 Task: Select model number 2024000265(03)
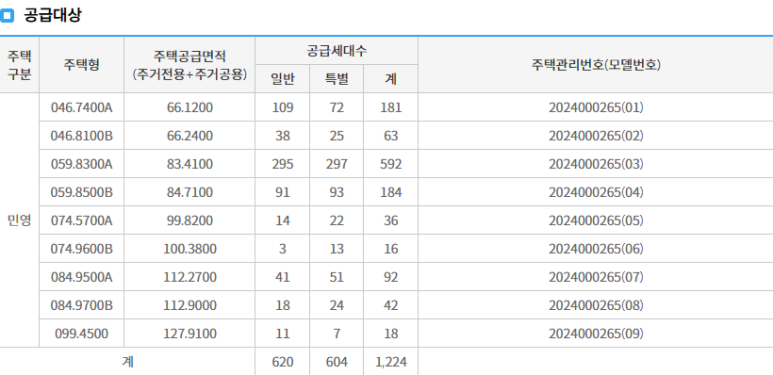tap(596, 164)
